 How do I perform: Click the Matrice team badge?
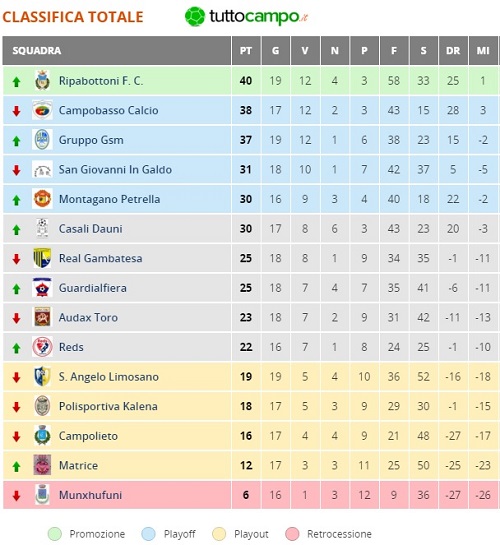pos(42,465)
